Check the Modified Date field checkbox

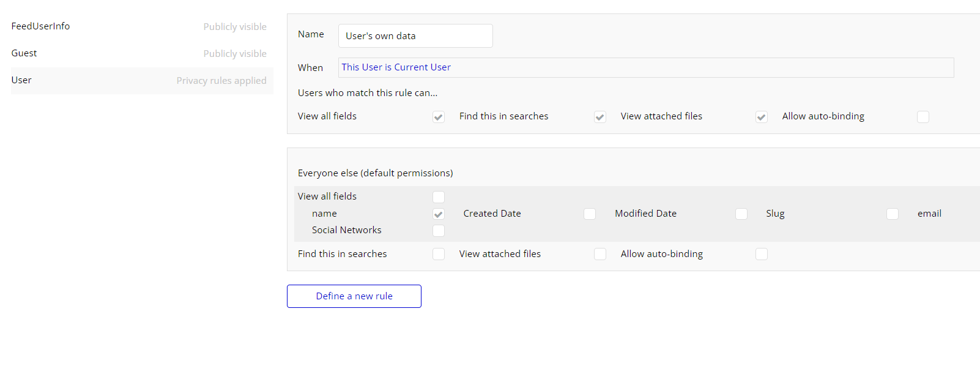[x=741, y=214]
